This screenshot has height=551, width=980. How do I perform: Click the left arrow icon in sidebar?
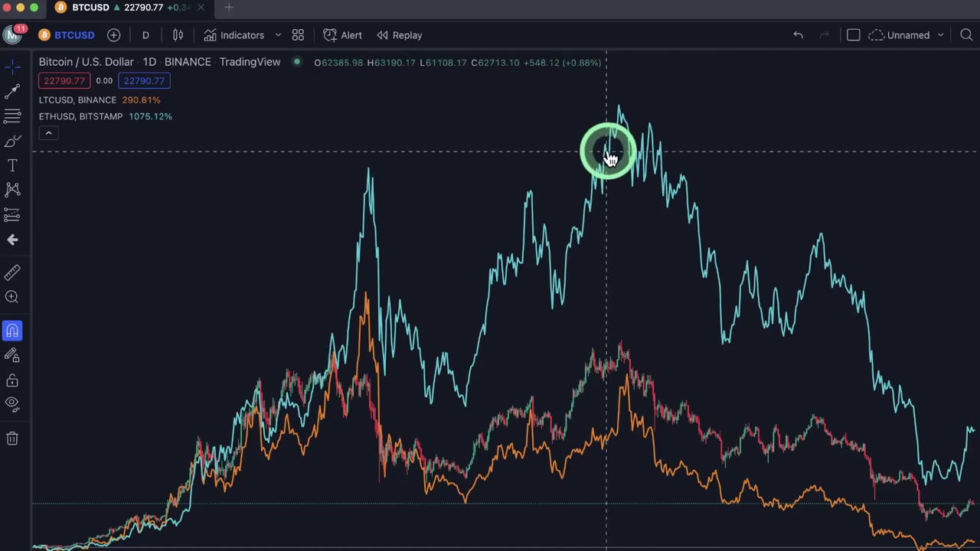point(12,240)
